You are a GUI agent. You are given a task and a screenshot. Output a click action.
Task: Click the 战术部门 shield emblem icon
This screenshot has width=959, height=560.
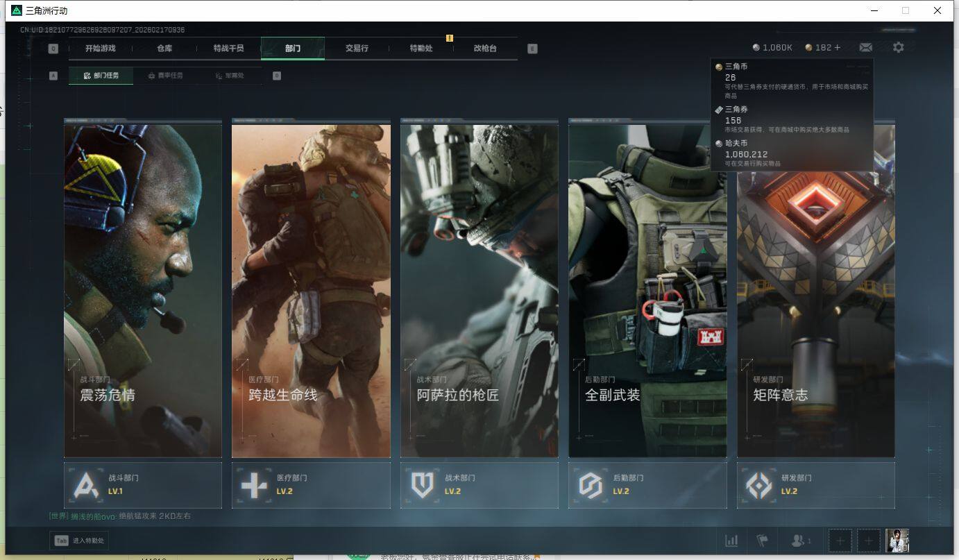click(x=422, y=485)
